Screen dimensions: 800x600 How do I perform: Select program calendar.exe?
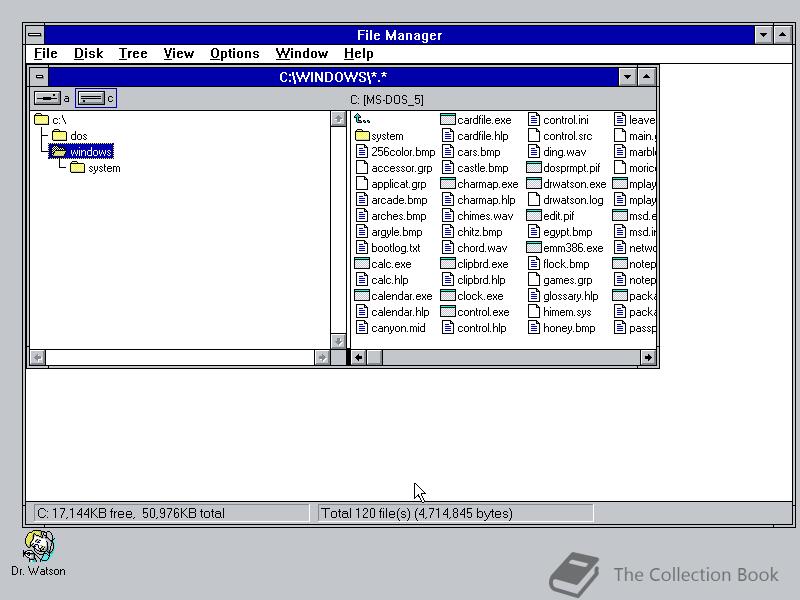pyautogui.click(x=393, y=296)
